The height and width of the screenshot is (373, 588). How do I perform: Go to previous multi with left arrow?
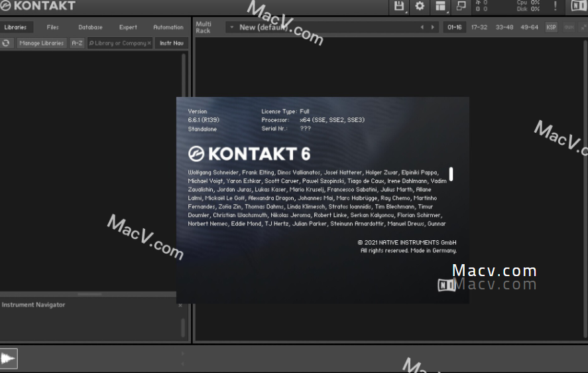coord(422,27)
